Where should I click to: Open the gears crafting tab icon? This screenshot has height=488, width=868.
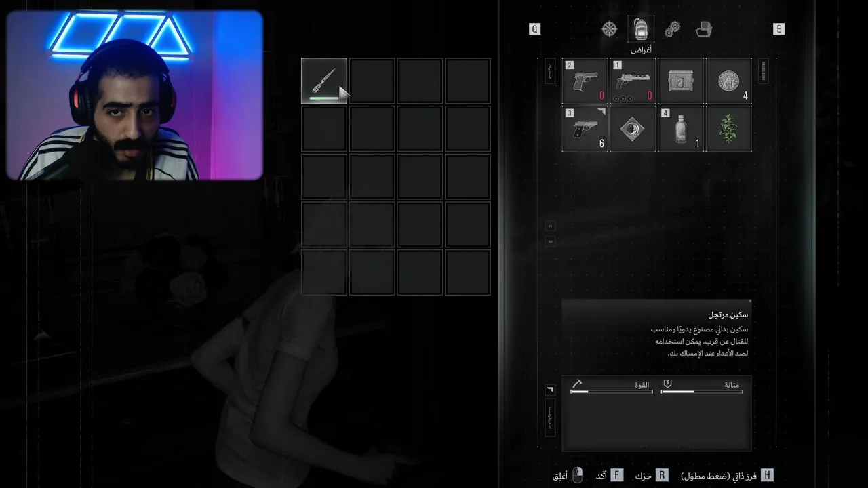click(x=672, y=29)
